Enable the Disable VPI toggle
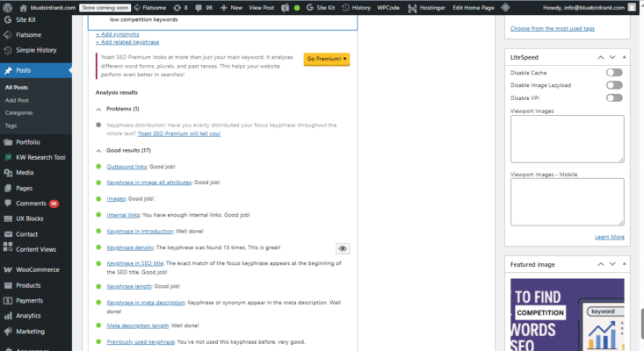 tap(614, 98)
